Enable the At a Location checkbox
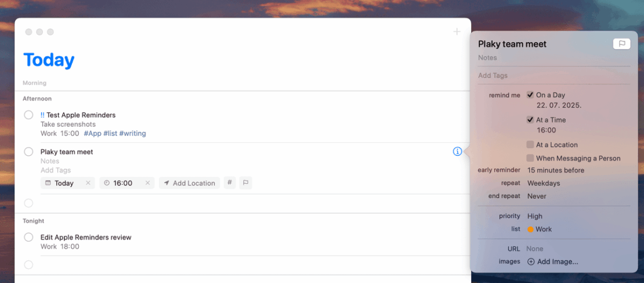The height and width of the screenshot is (283, 644). click(x=530, y=145)
